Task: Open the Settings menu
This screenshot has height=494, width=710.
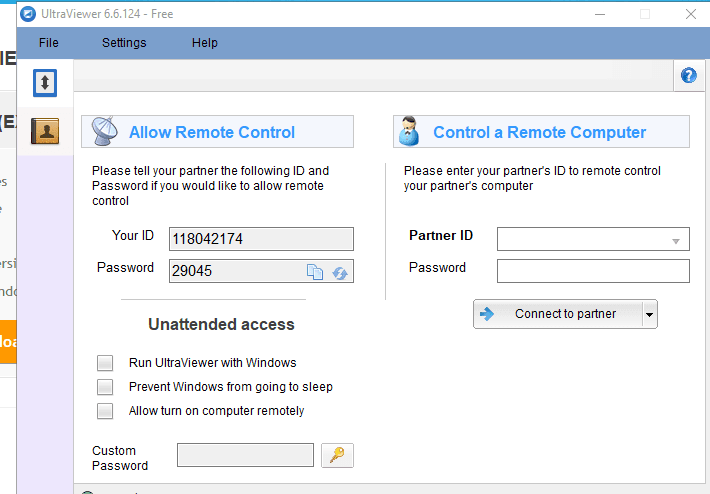Action: (124, 43)
